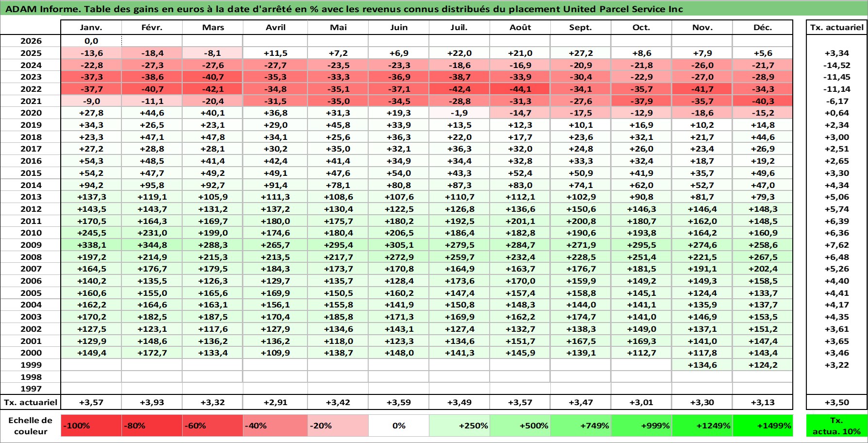Click the +124,4 cell in 2005 Nov.

click(x=702, y=293)
